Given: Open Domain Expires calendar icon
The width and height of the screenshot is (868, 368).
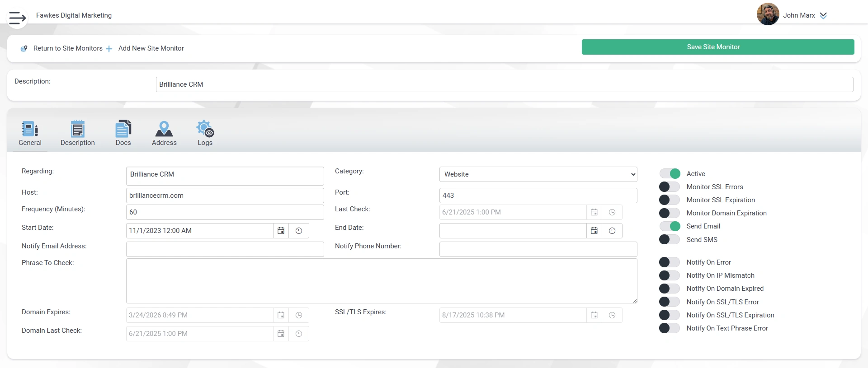Looking at the screenshot, I should (x=281, y=315).
